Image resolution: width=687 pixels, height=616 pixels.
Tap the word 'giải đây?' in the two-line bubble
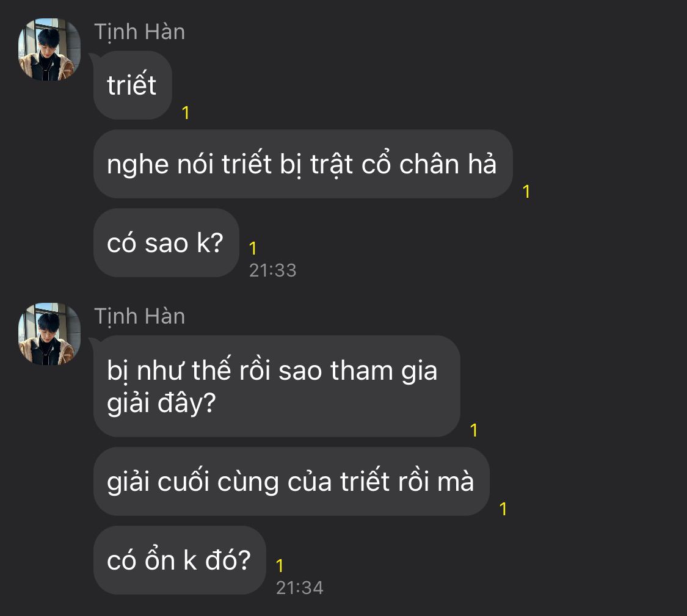(x=161, y=403)
